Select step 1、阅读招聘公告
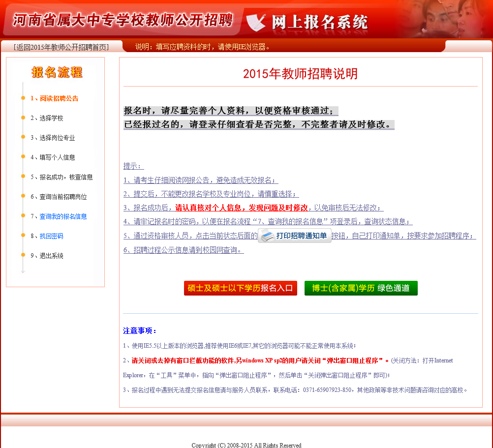493x448 pixels. tap(54, 98)
